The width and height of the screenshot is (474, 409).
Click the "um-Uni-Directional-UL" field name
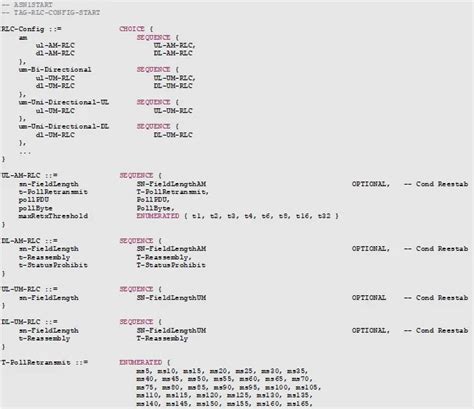(64, 102)
